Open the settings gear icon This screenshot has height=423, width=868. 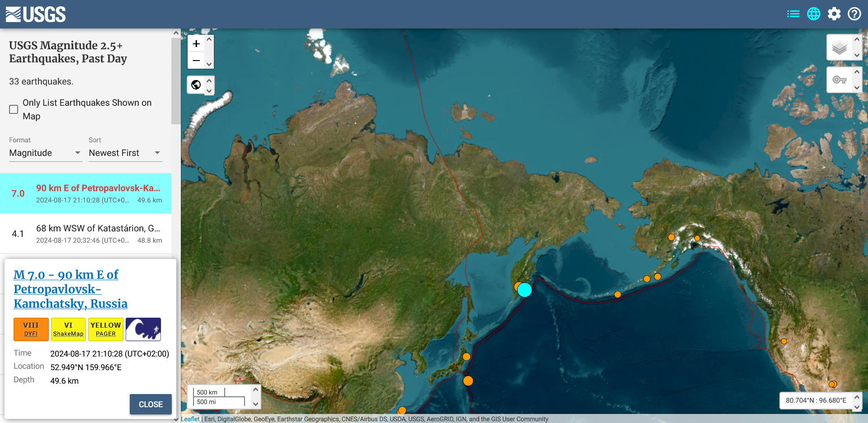pos(834,14)
